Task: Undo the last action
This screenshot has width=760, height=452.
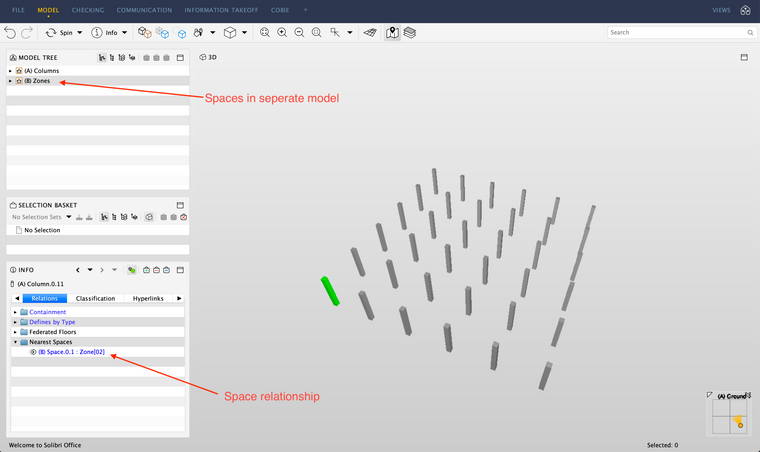Action: 10,32
